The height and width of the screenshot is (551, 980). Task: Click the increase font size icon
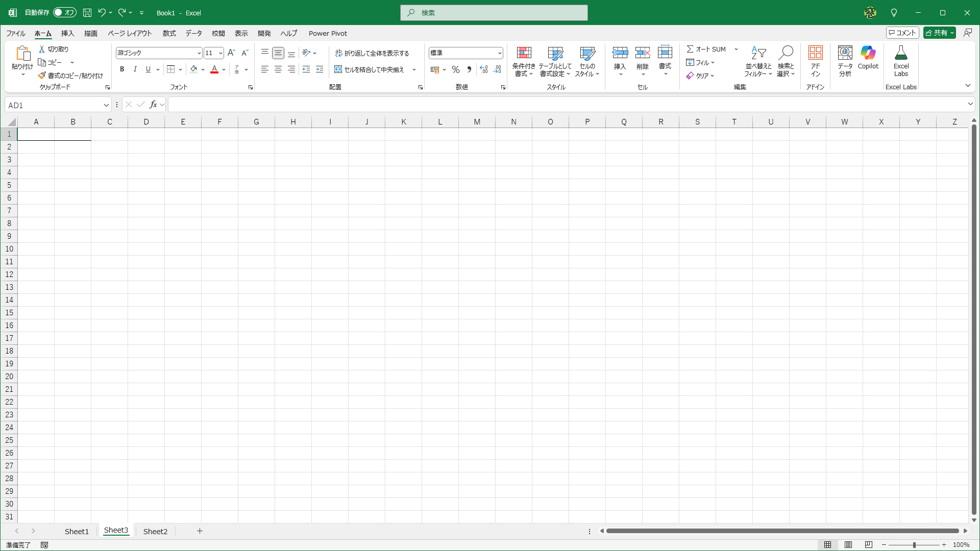pyautogui.click(x=231, y=53)
